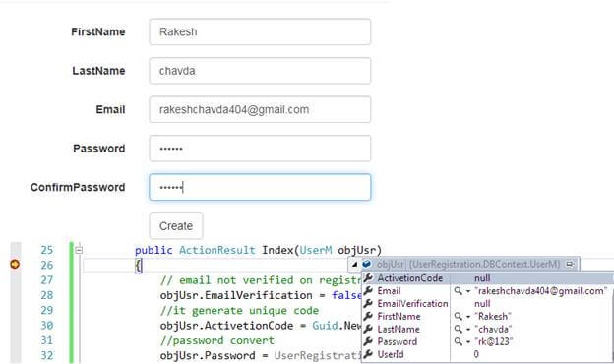The height and width of the screenshot is (364, 614).
Task: Click the Create button
Action: tap(176, 226)
